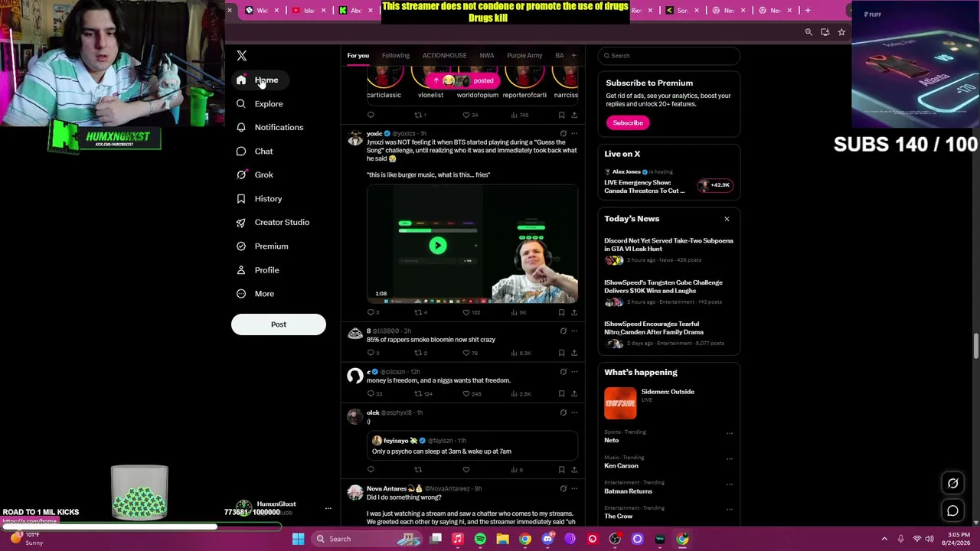The height and width of the screenshot is (551, 980).
Task: Open History in the sidebar
Action: coord(260,199)
